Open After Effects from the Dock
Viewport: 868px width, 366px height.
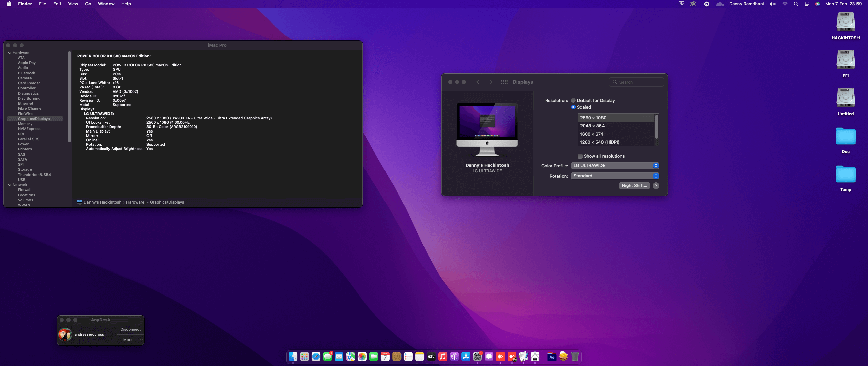click(x=552, y=357)
